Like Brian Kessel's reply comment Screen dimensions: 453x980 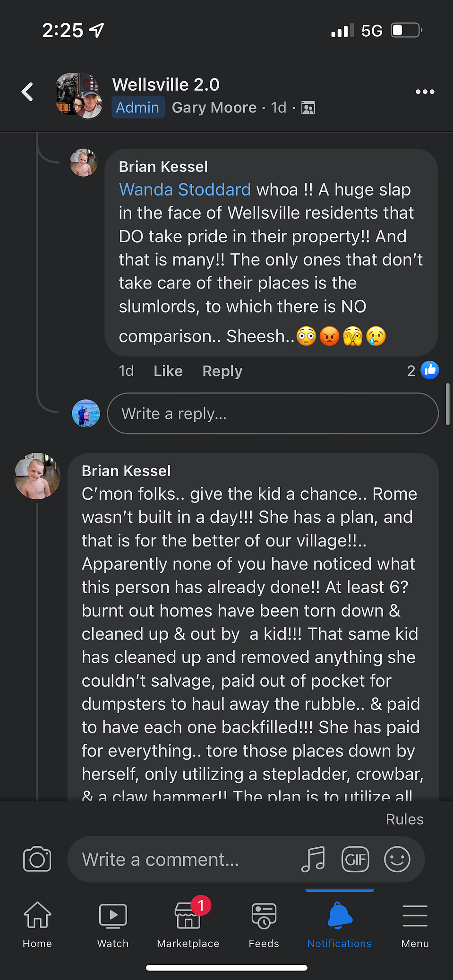pyautogui.click(x=168, y=371)
